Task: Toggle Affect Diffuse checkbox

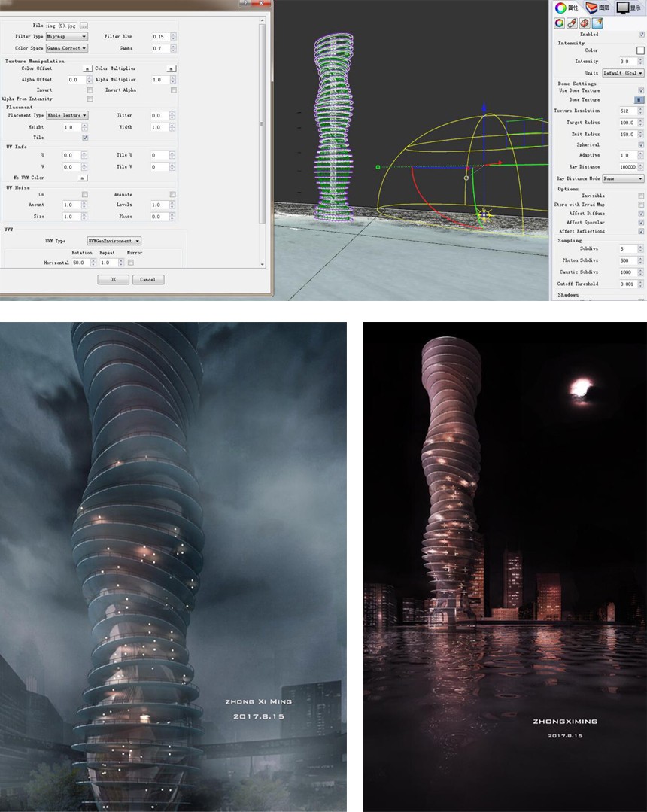Action: [x=641, y=214]
